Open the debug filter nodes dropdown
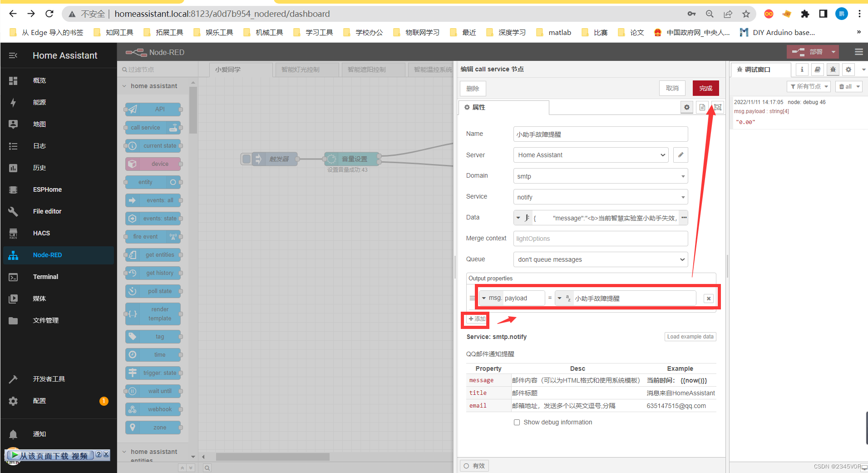The height and width of the screenshot is (473, 868). point(809,87)
